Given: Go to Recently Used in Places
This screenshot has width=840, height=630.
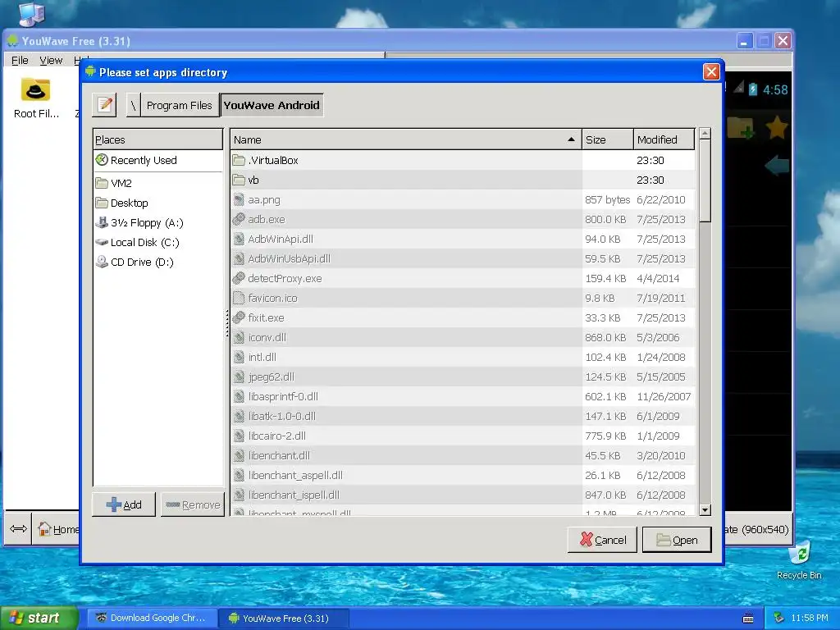Looking at the screenshot, I should [x=158, y=160].
